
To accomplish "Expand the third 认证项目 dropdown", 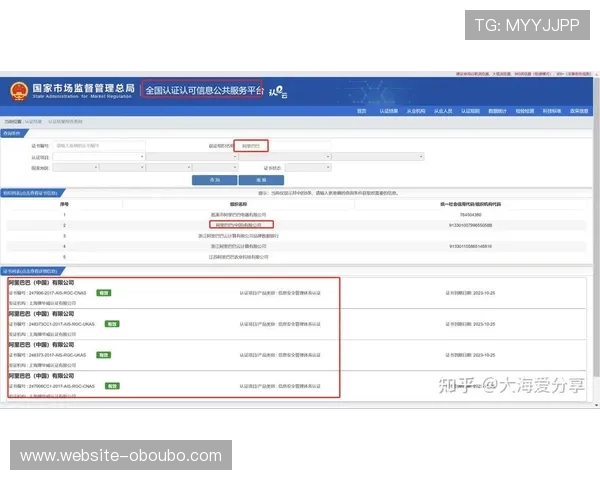I will (x=285, y=157).
